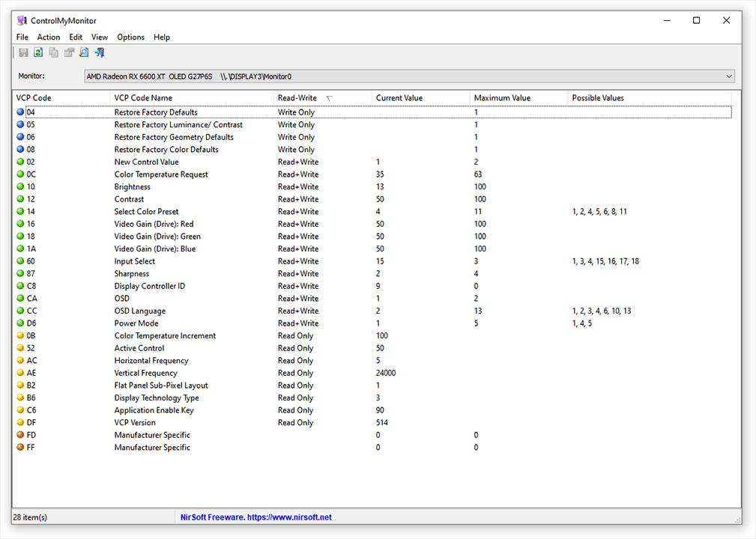Click Horizontal Frequency row name

[x=151, y=361]
